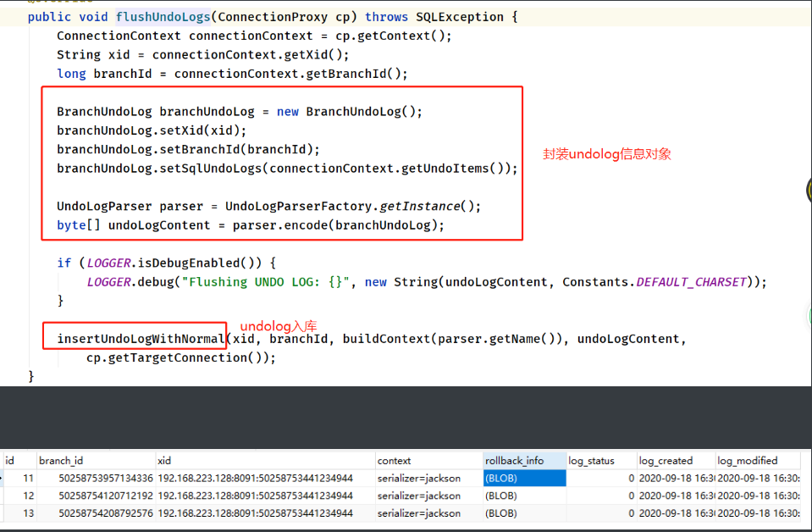Image resolution: width=812 pixels, height=532 pixels.
Task: Click the log_created column header
Action: point(676,461)
